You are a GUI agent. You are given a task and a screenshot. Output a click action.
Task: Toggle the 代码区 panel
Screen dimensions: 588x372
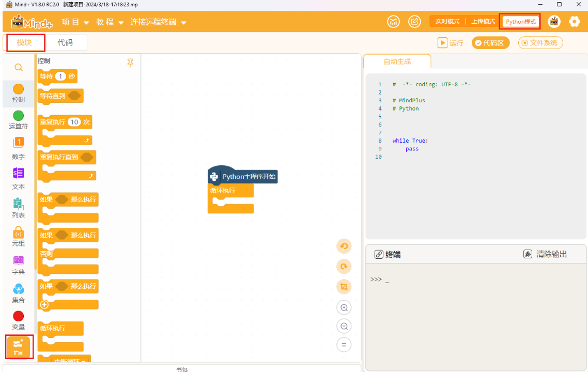tap(490, 43)
